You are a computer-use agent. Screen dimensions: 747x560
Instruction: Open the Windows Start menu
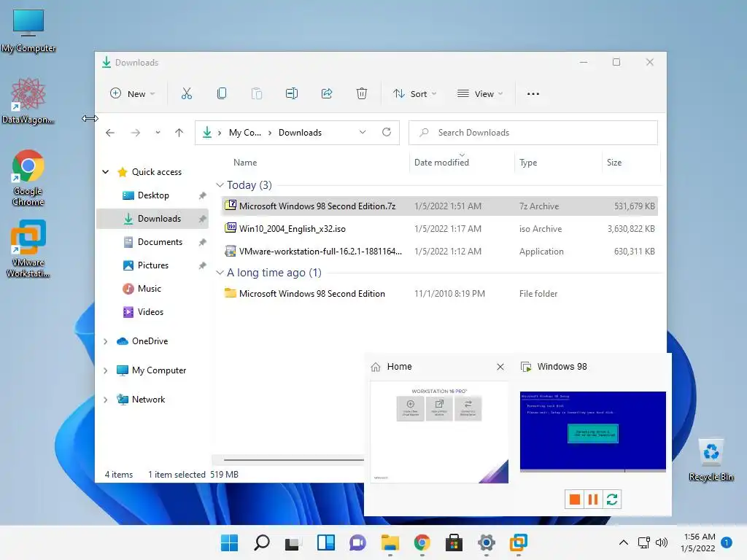point(229,542)
